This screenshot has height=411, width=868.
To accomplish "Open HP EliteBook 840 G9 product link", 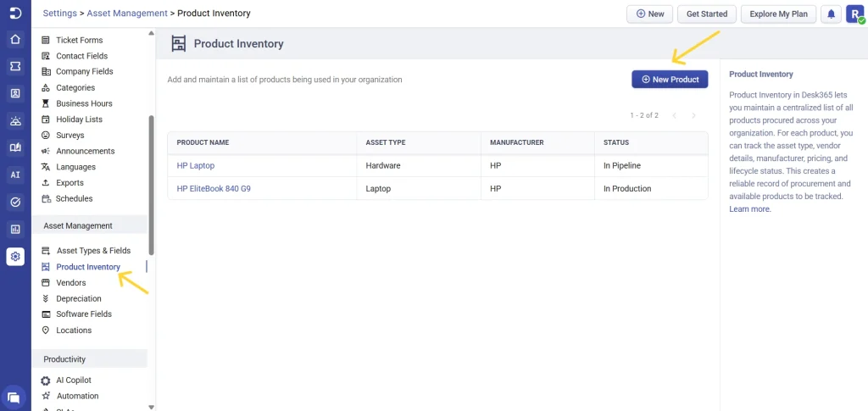I will click(214, 189).
